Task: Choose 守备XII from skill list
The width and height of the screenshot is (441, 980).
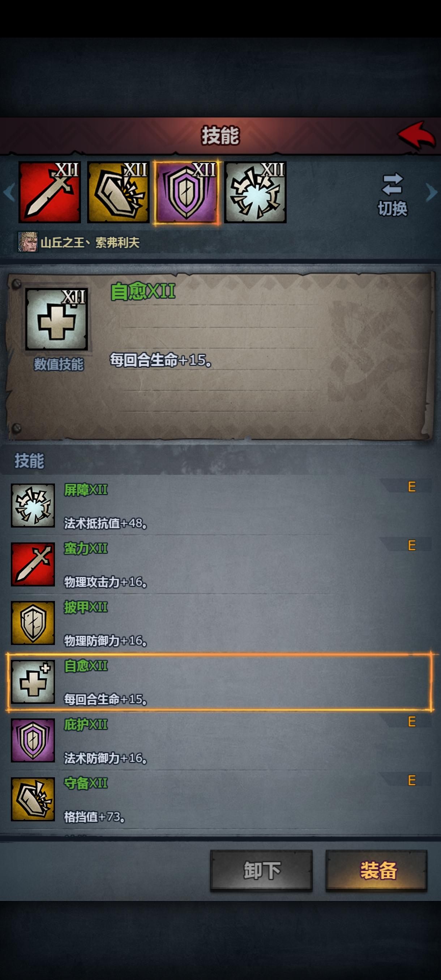Action: pos(221,799)
